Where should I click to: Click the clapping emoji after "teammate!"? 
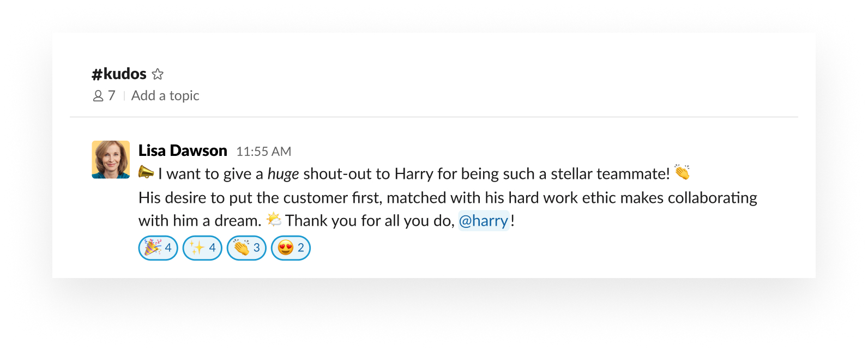[x=682, y=173]
